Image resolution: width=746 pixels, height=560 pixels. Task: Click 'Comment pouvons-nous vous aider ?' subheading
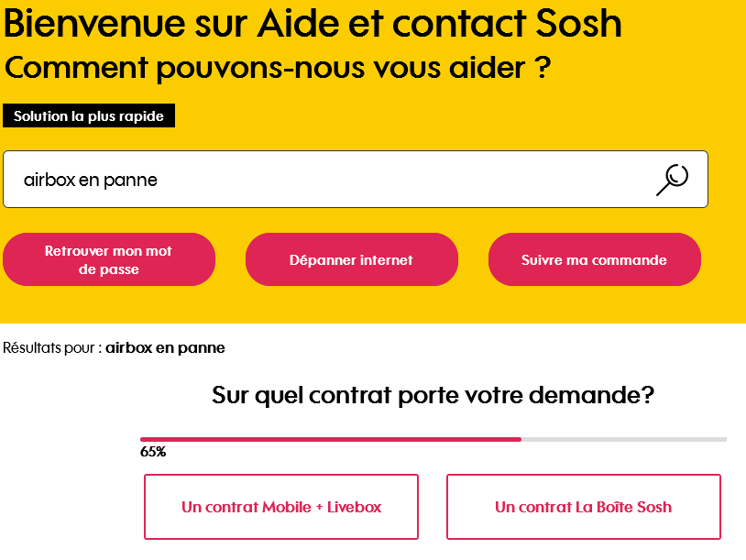coord(278,67)
